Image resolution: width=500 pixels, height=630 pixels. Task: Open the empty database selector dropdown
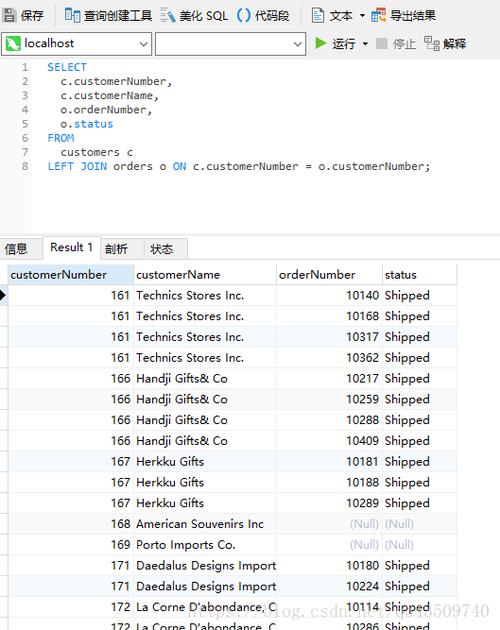(x=297, y=44)
